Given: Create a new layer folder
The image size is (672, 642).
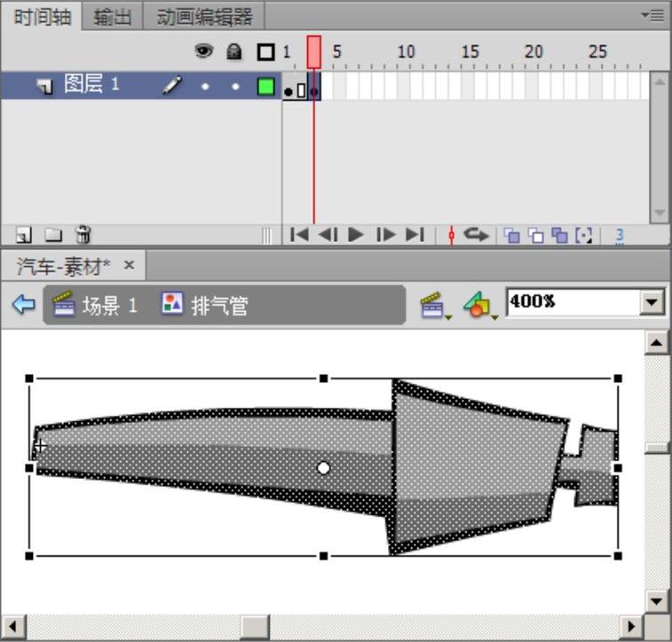Looking at the screenshot, I should coord(53,235).
